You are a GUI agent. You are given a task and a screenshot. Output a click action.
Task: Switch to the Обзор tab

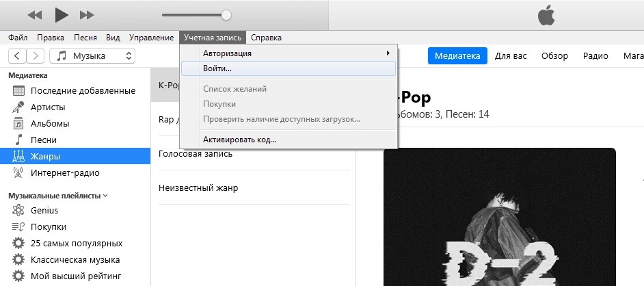tap(554, 56)
